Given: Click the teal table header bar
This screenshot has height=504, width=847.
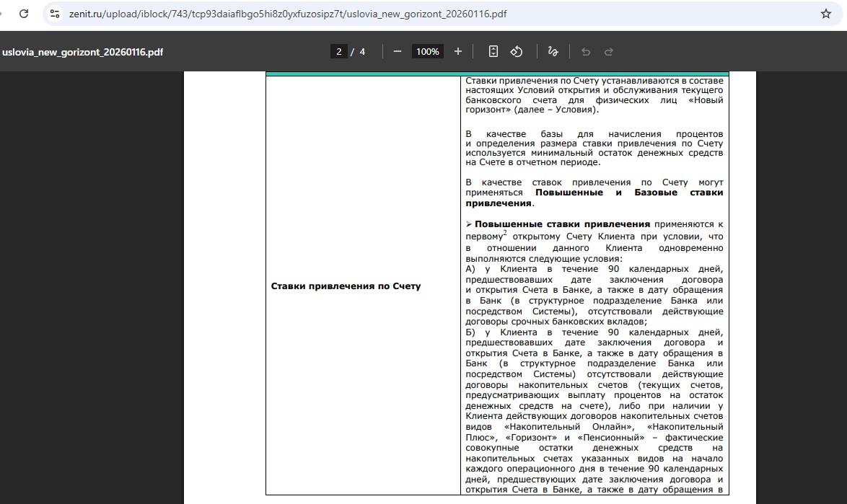Looking at the screenshot, I should [497, 74].
